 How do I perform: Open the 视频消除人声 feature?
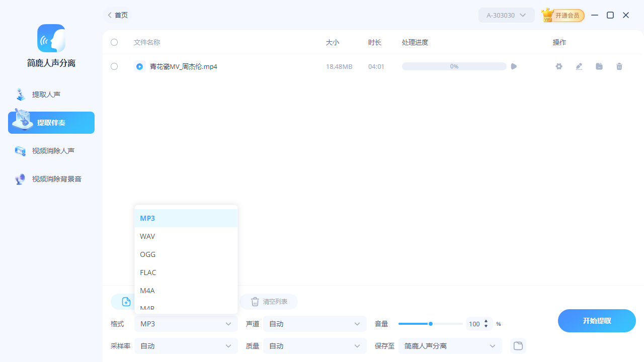(x=51, y=150)
